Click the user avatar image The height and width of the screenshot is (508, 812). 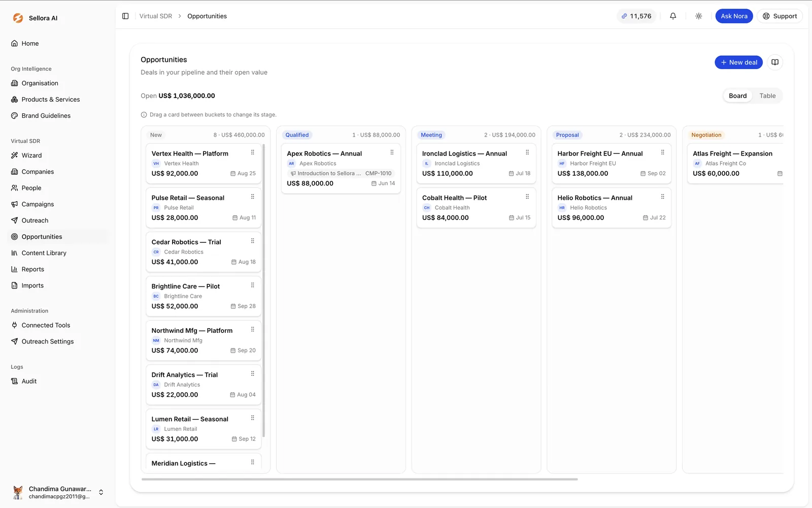coord(18,492)
